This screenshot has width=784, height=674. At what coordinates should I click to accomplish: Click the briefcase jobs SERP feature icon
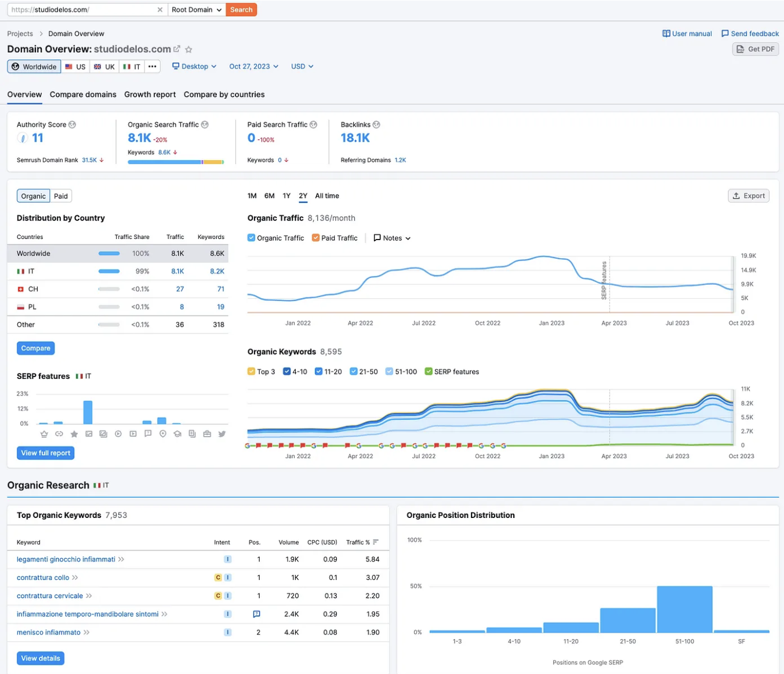coord(207,434)
